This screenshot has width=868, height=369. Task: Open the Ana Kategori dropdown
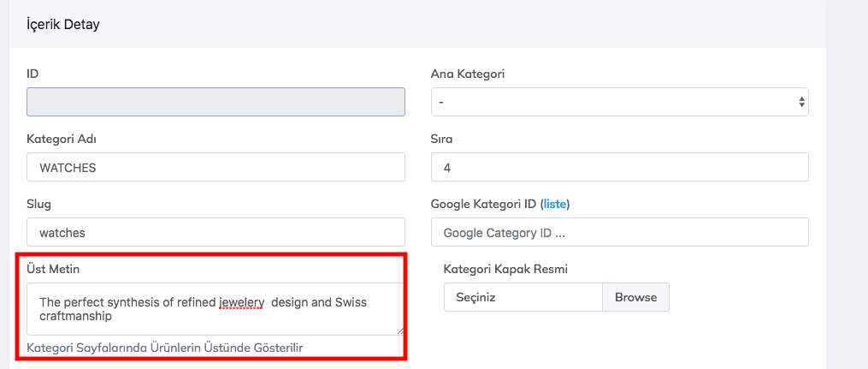pos(619,102)
